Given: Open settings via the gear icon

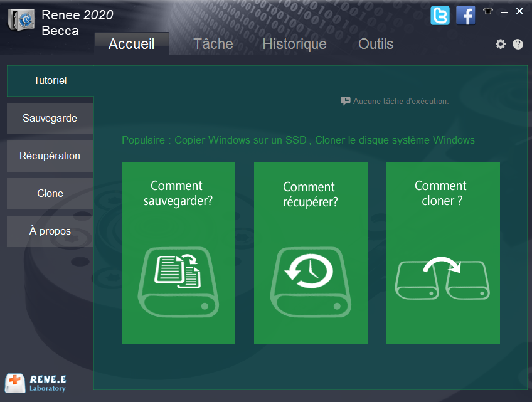Looking at the screenshot, I should 501,44.
